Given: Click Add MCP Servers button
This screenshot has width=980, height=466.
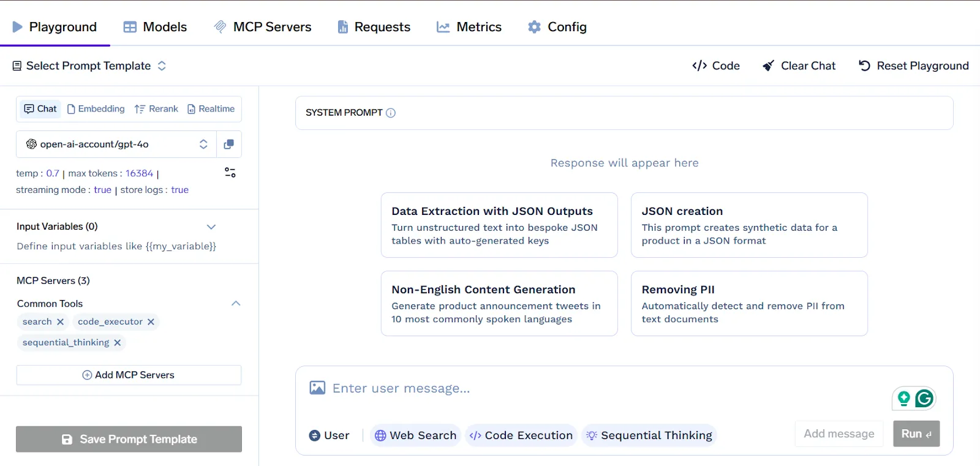Looking at the screenshot, I should pos(129,375).
